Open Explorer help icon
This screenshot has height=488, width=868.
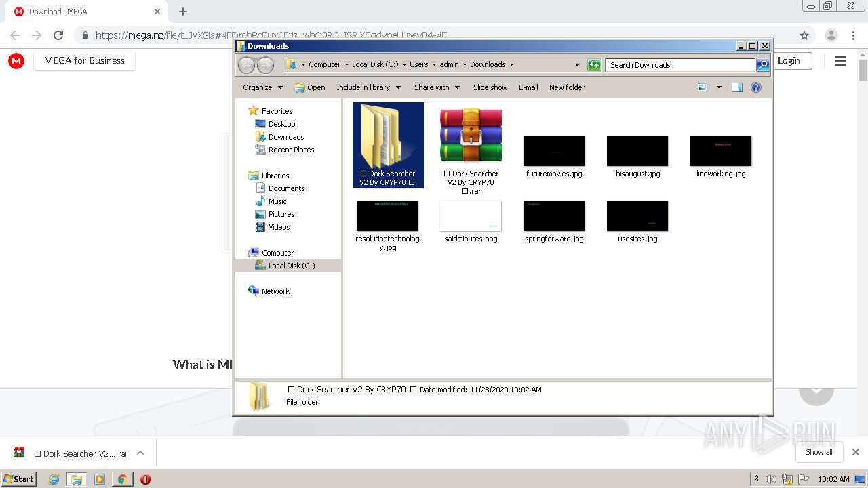coord(756,87)
